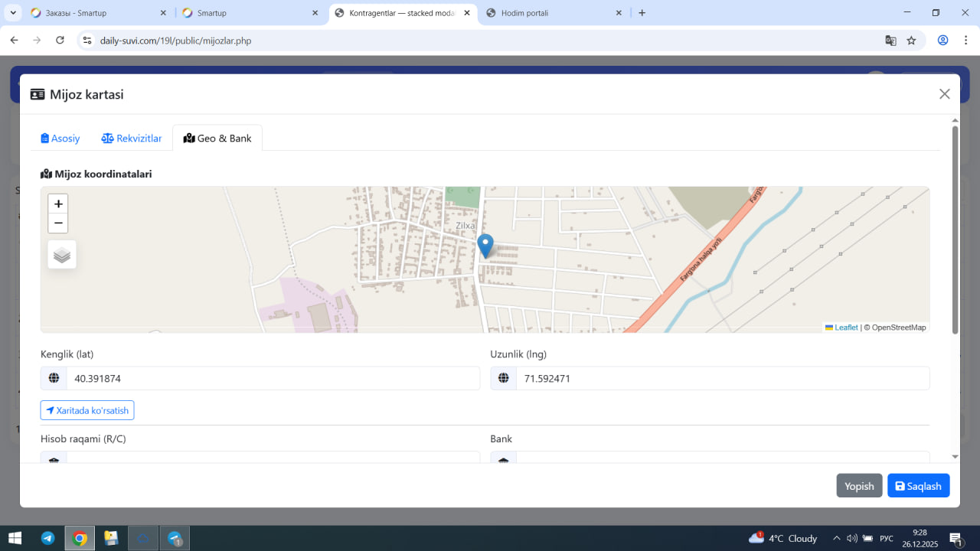Expand the browser tab search dropdown
The image size is (980, 551).
point(14,13)
